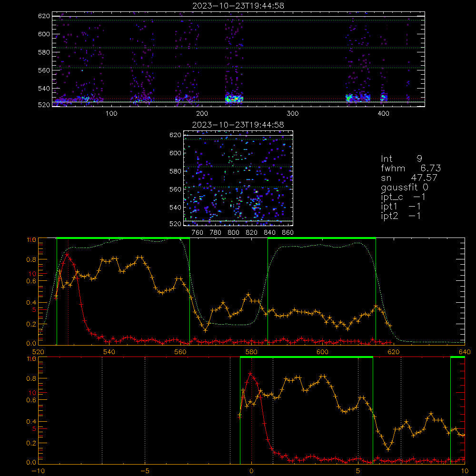This screenshot has height=476, width=476.
Task: Click the 'ipt_c -1' parameter line
Action: 403,197
